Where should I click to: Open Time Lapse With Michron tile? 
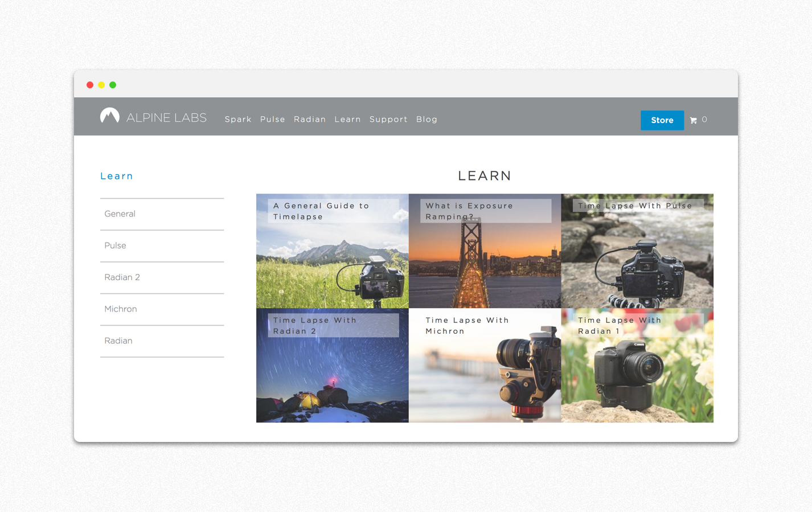[485, 366]
